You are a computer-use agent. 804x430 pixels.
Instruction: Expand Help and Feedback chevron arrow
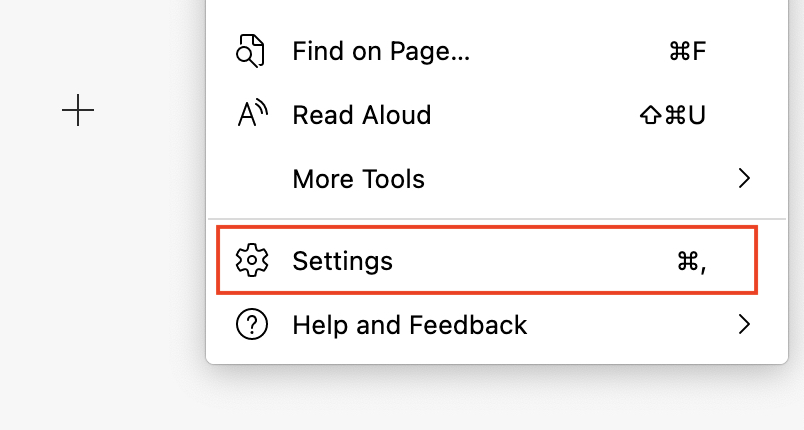744,324
